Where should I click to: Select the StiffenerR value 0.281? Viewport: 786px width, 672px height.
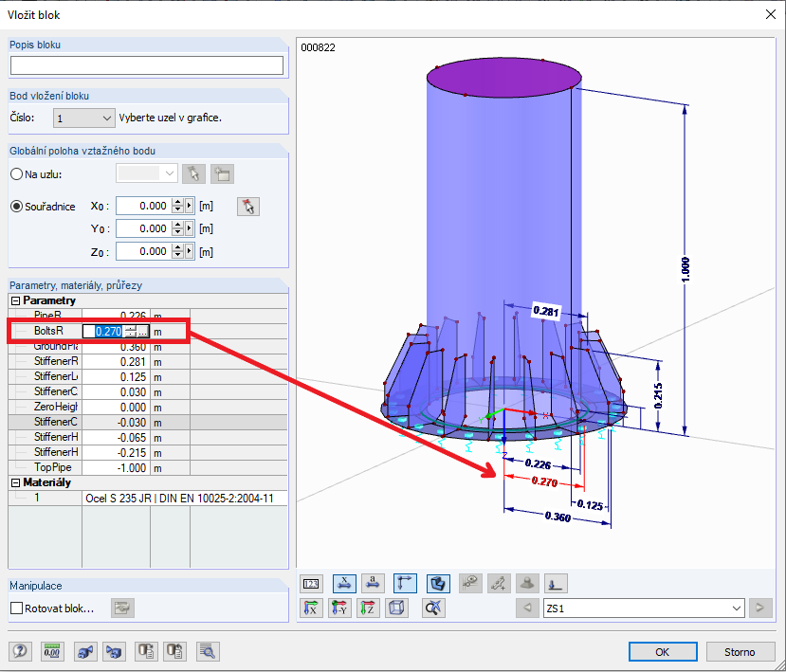tap(117, 362)
